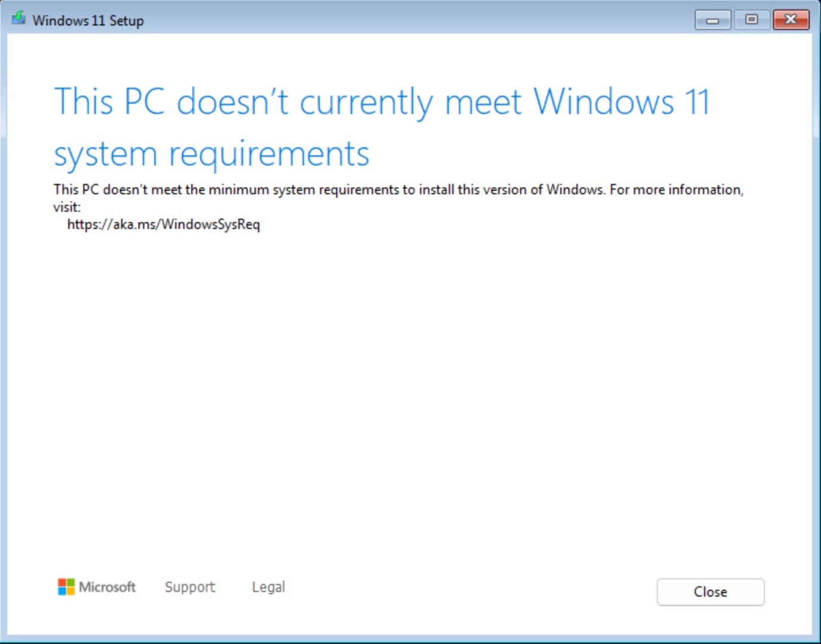
Task: Click the heading "This PC doesn't currently meet Windows 11"
Action: [x=382, y=101]
